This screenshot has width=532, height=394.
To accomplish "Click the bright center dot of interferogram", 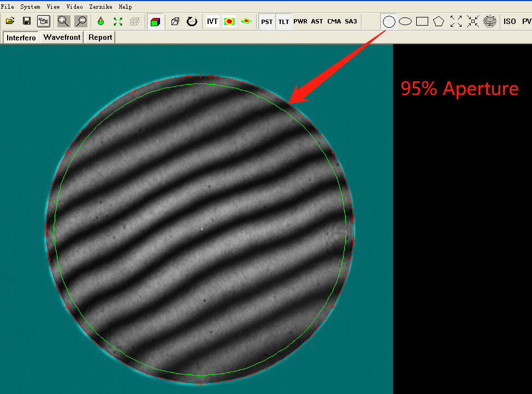I will pos(202,229).
